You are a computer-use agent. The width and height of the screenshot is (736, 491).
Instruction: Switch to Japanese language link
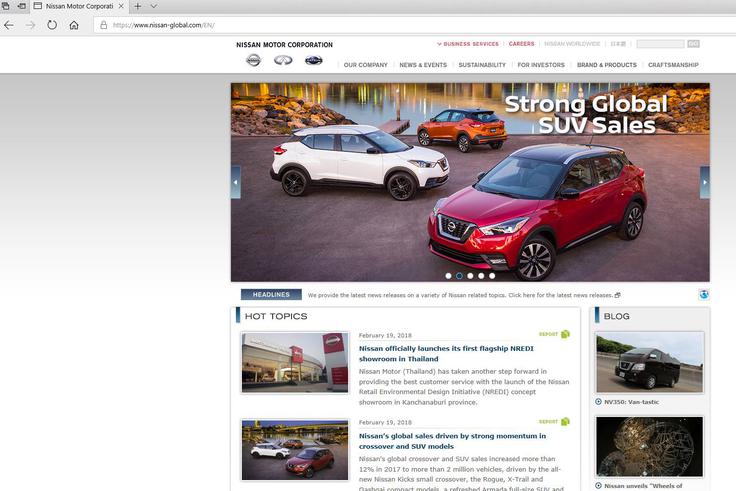click(x=618, y=44)
